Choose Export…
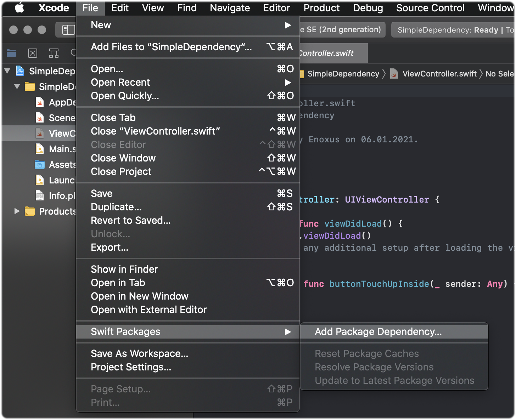Image resolution: width=516 pixels, height=420 pixels. 188,247
